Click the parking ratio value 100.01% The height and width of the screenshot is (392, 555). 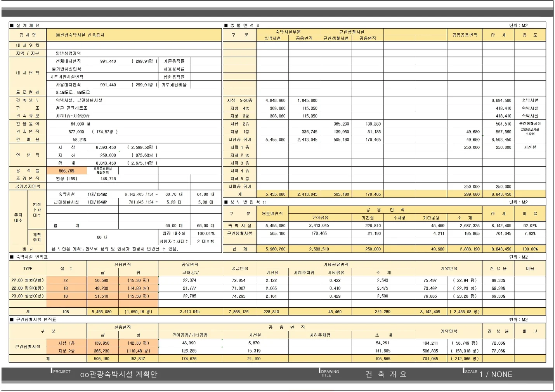(206, 234)
